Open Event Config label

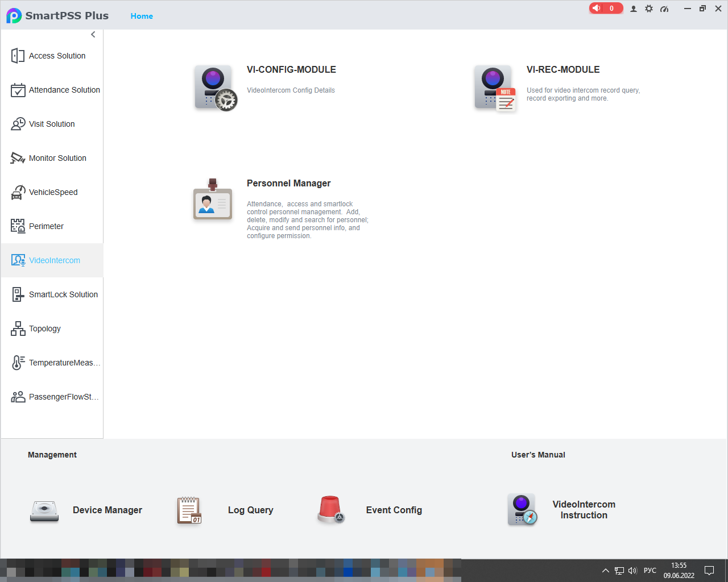[394, 510]
